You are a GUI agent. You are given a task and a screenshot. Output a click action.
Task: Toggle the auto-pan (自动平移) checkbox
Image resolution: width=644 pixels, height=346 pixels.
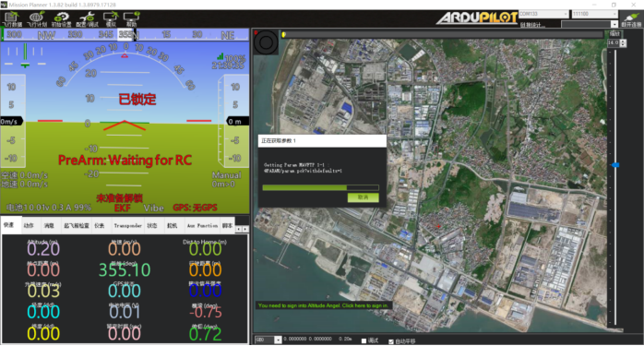tap(390, 341)
